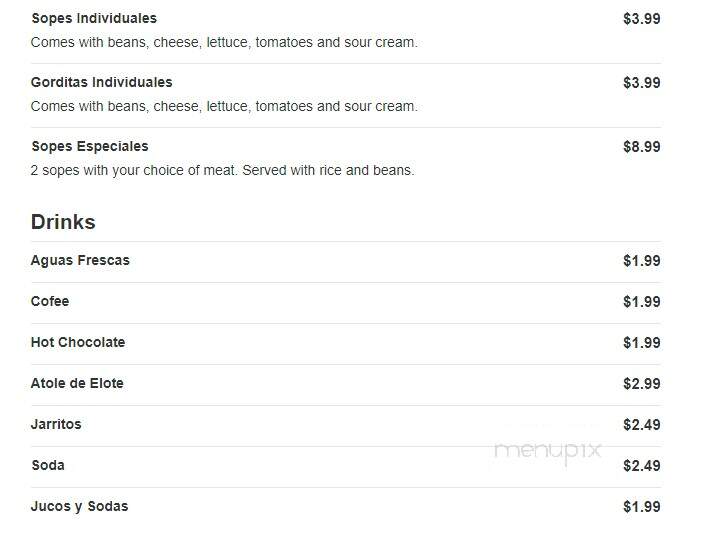Select the Hot Chocolate item
This screenshot has height=533, width=727.
point(78,343)
